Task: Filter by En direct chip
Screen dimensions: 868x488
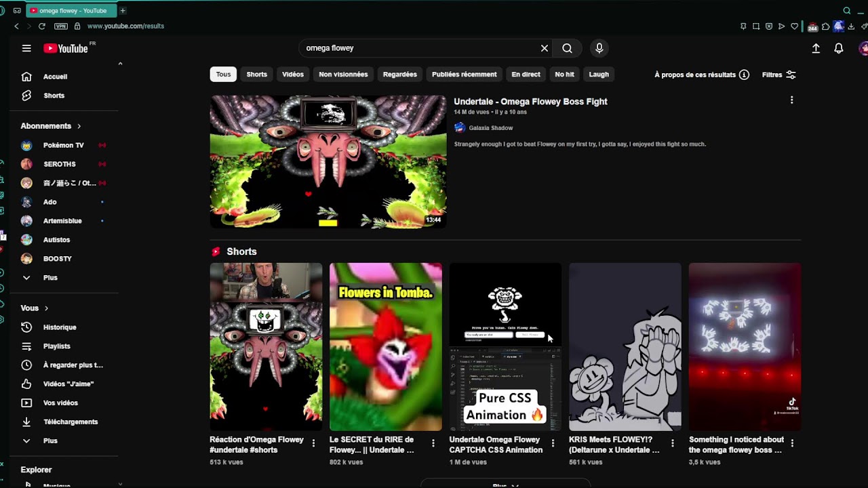Action: point(526,75)
